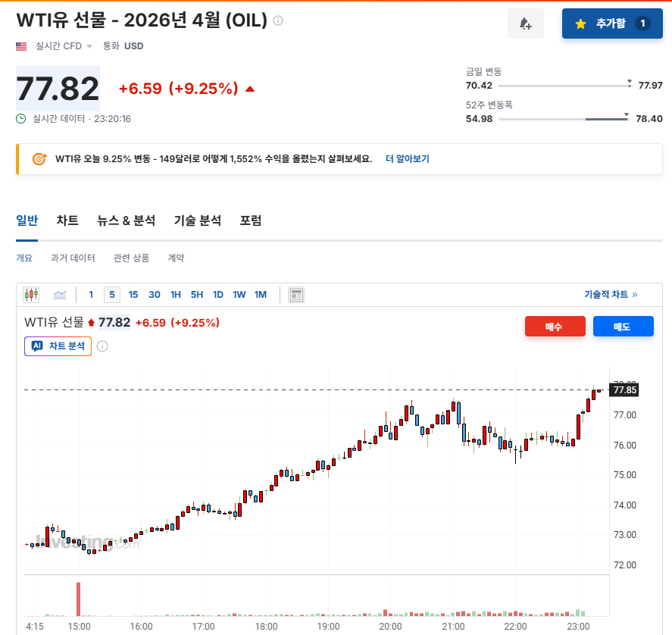Switch to the area chart type icon
672x635 pixels.
point(60,295)
